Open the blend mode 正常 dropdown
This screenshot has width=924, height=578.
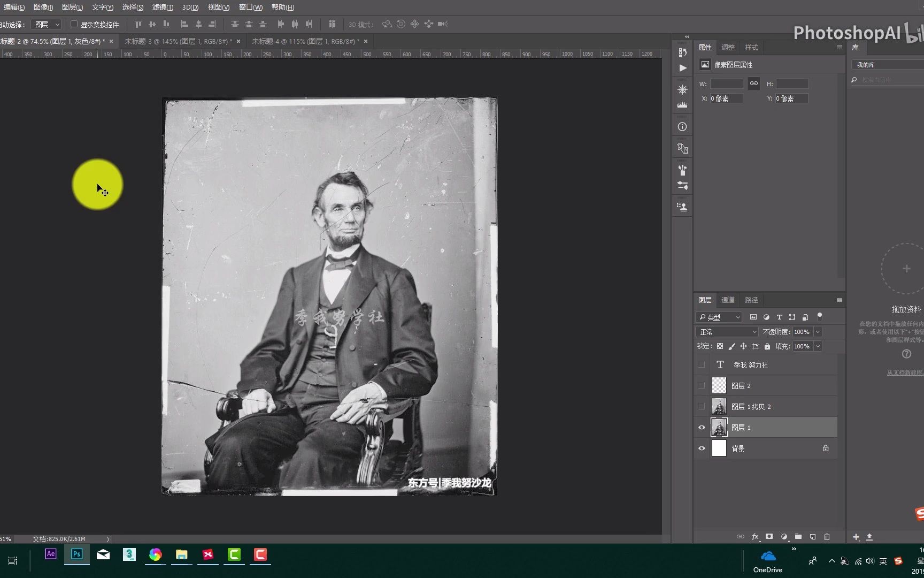(727, 332)
